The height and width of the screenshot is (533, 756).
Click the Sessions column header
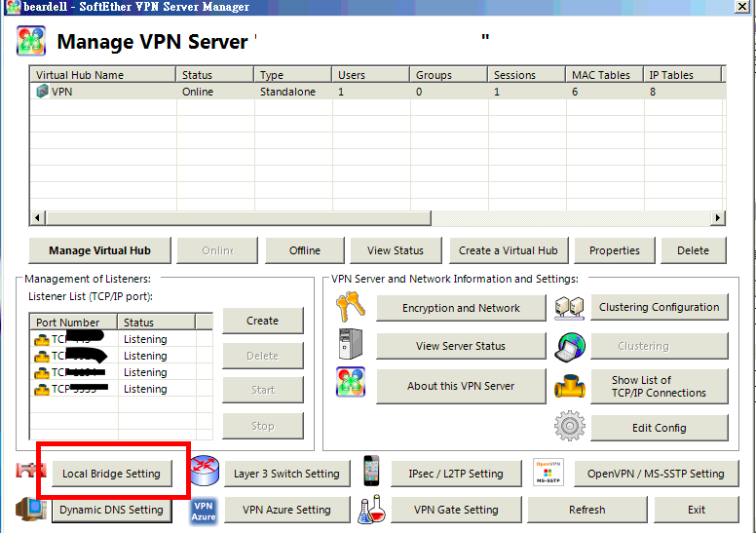click(x=527, y=75)
